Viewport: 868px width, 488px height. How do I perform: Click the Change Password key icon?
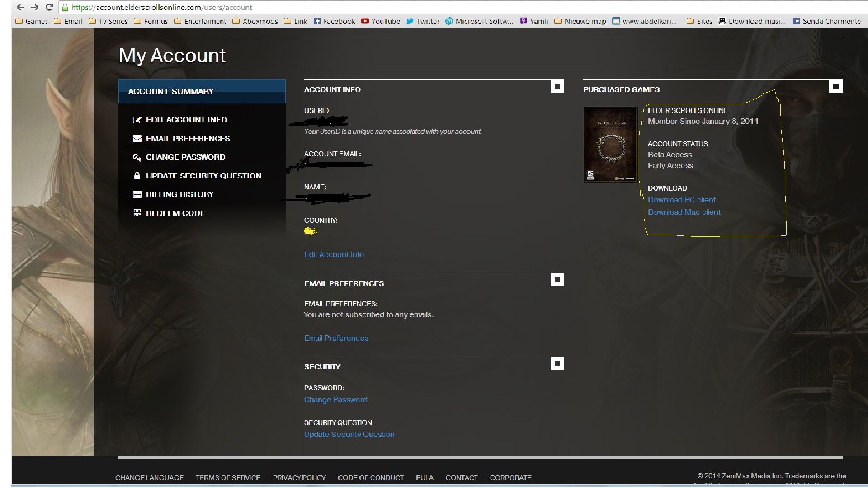coord(137,157)
